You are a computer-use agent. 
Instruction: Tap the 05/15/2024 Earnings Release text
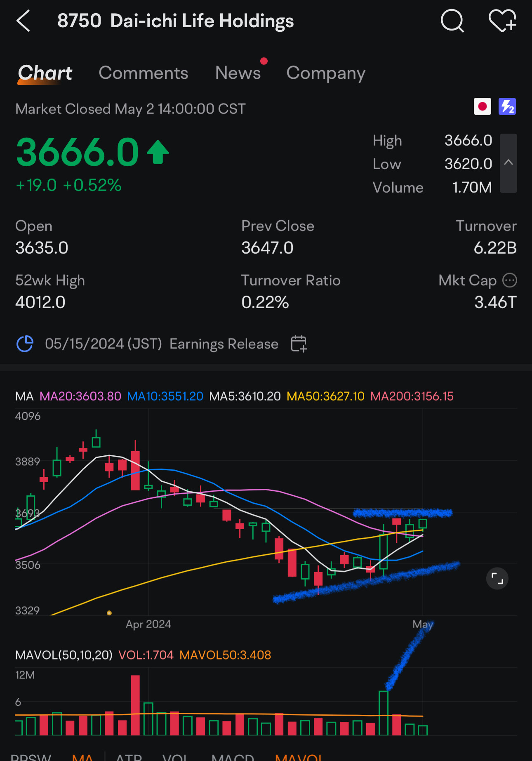[162, 344]
